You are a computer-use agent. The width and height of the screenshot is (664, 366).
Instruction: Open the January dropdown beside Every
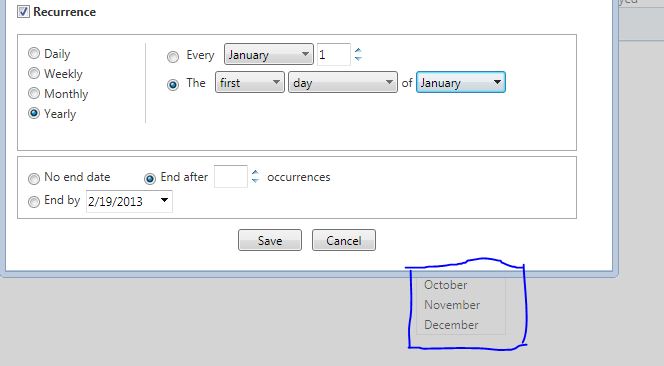(269, 54)
